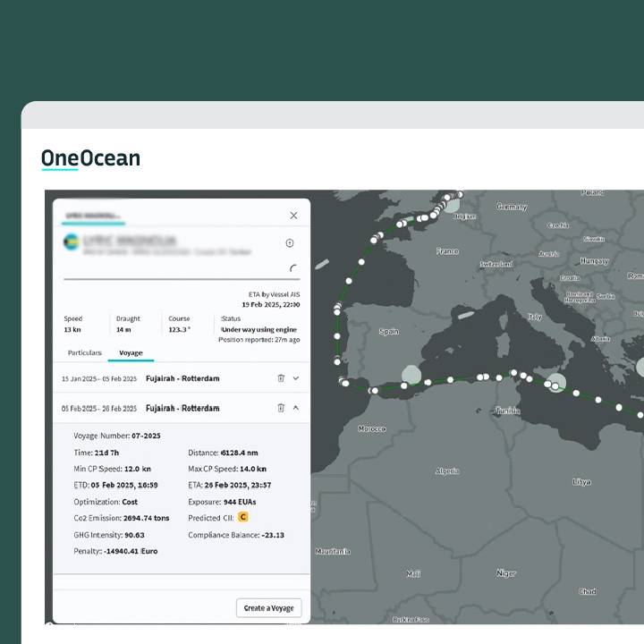Click the 05 Feb Fujairah - Rotterdam voyage title

pos(182,408)
